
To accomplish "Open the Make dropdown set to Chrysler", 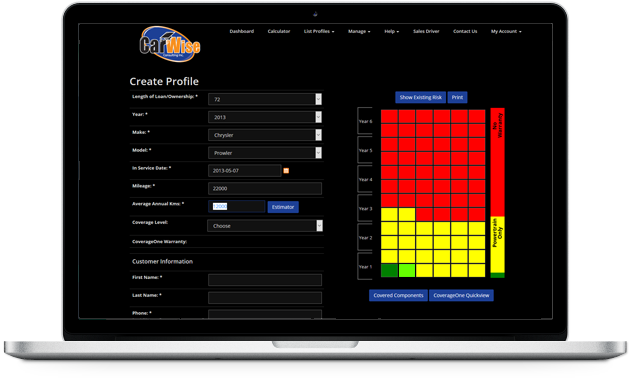I will 265,135.
